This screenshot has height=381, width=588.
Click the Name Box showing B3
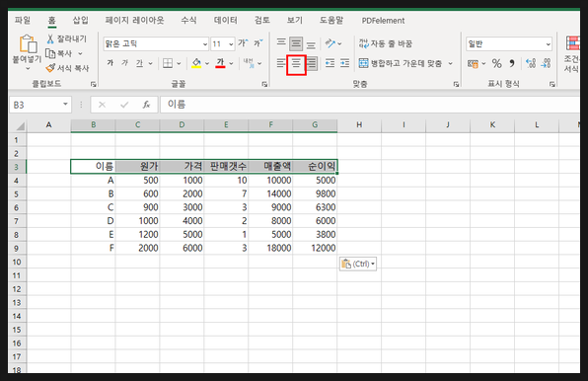pyautogui.click(x=36, y=105)
